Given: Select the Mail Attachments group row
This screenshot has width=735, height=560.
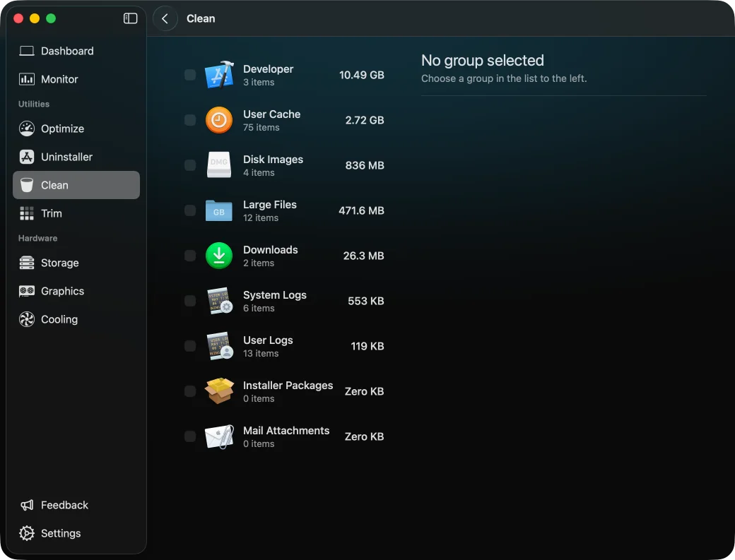Looking at the screenshot, I should [x=285, y=436].
